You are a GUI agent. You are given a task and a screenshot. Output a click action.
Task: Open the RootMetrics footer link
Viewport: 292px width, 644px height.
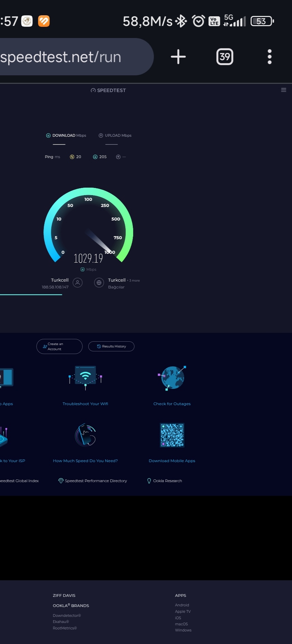[x=65, y=628]
